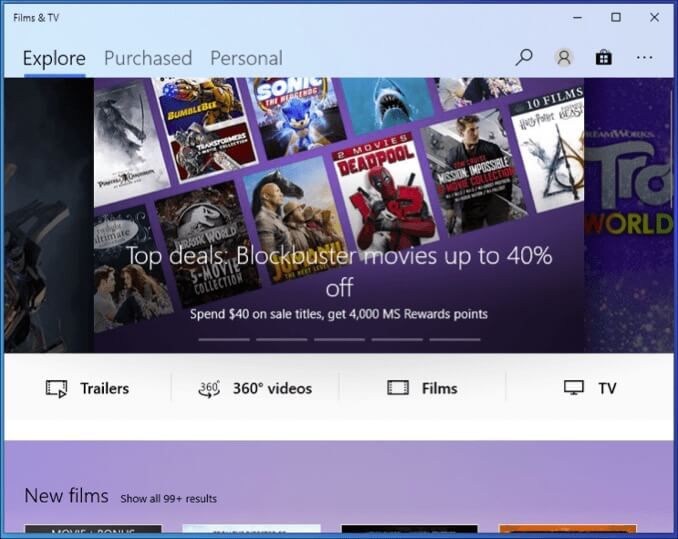
Task: Click the Films filmstrip icon
Action: (398, 388)
